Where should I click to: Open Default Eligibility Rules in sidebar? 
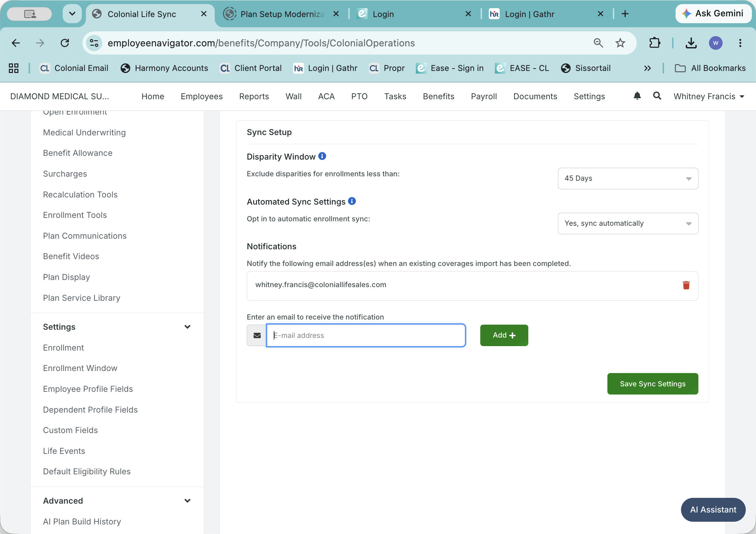click(87, 472)
